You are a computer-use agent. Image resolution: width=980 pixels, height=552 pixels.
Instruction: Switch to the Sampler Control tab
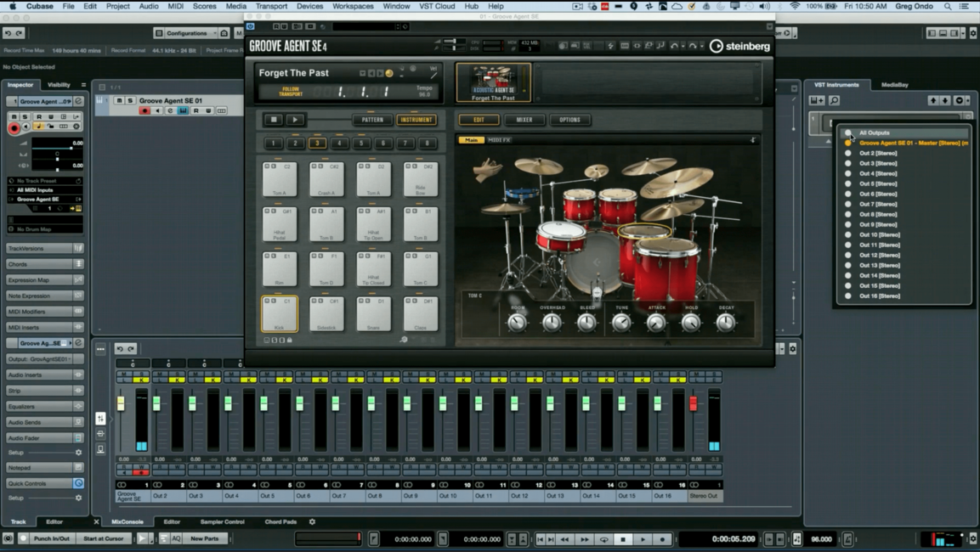222,521
